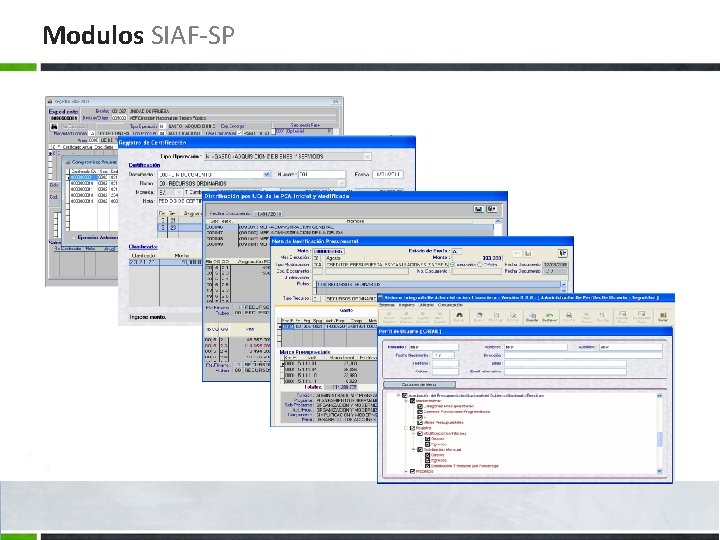The width and height of the screenshot is (720, 540).
Task: Click the Certificación link in Registro de Certificación
Action: 144,165
